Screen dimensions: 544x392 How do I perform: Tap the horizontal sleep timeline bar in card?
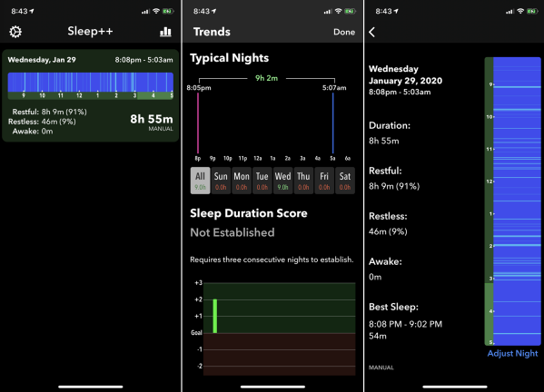tap(91, 85)
